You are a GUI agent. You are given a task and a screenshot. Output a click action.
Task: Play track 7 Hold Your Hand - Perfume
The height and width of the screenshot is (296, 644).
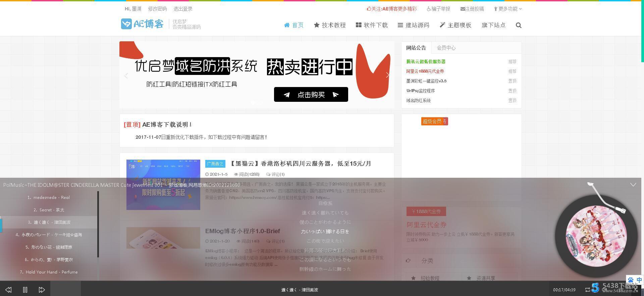(49, 272)
